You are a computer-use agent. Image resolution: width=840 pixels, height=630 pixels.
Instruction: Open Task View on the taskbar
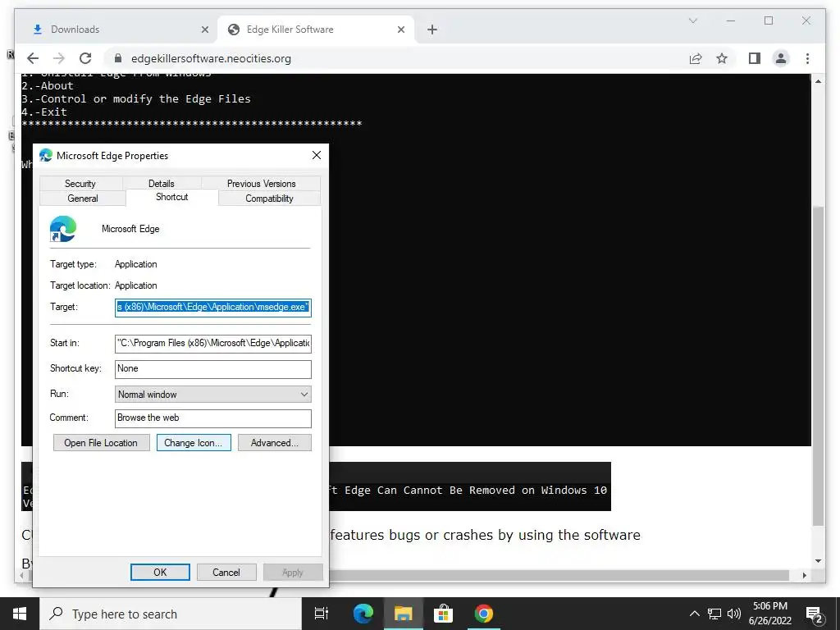[322, 614]
